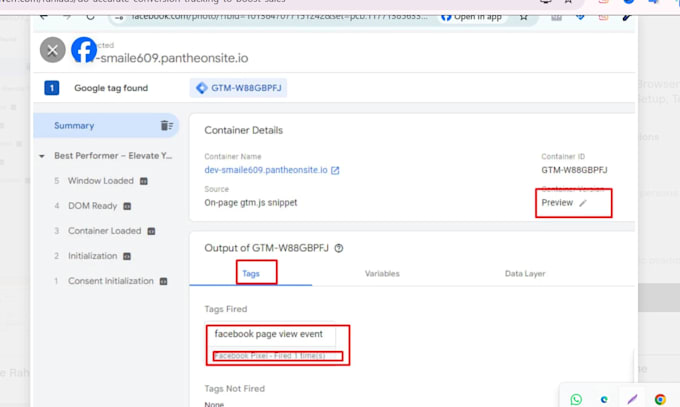
Task: Click the purple pen icon in the taskbar
Action: (x=632, y=399)
